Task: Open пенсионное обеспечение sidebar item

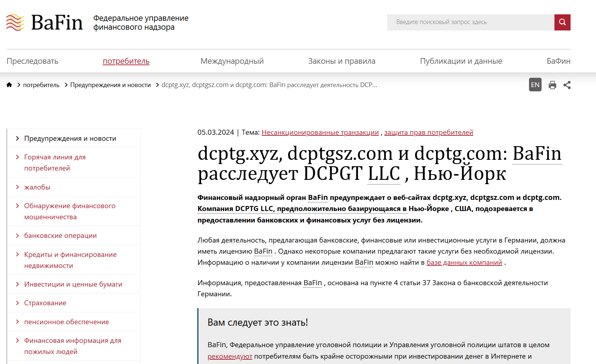Action: tap(66, 322)
